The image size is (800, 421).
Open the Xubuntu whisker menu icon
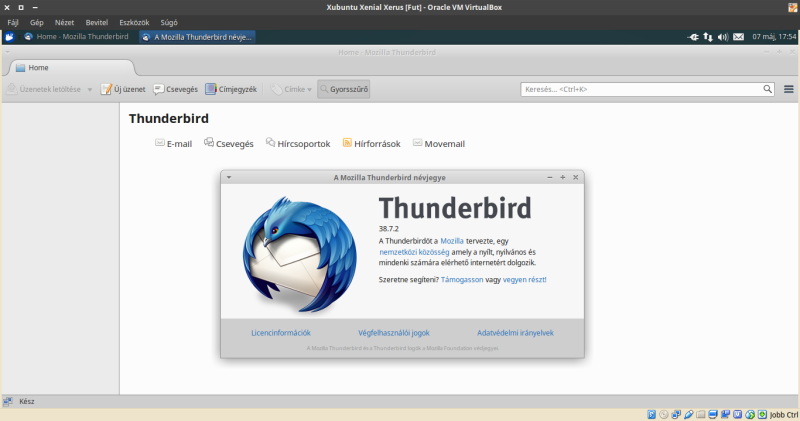[9, 37]
